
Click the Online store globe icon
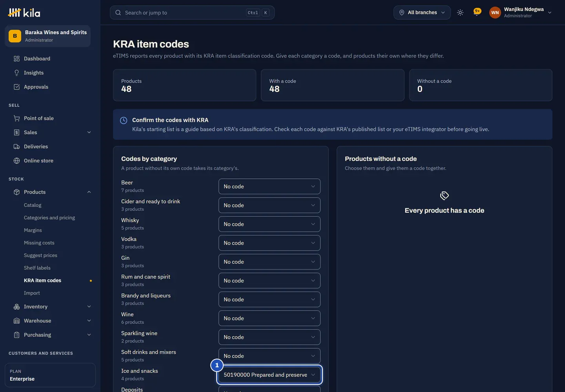[x=16, y=160]
